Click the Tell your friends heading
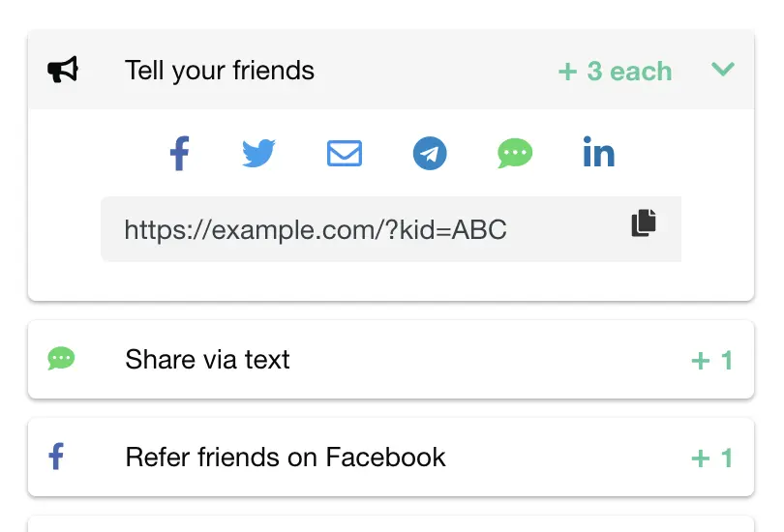The height and width of the screenshot is (532, 784). [220, 71]
